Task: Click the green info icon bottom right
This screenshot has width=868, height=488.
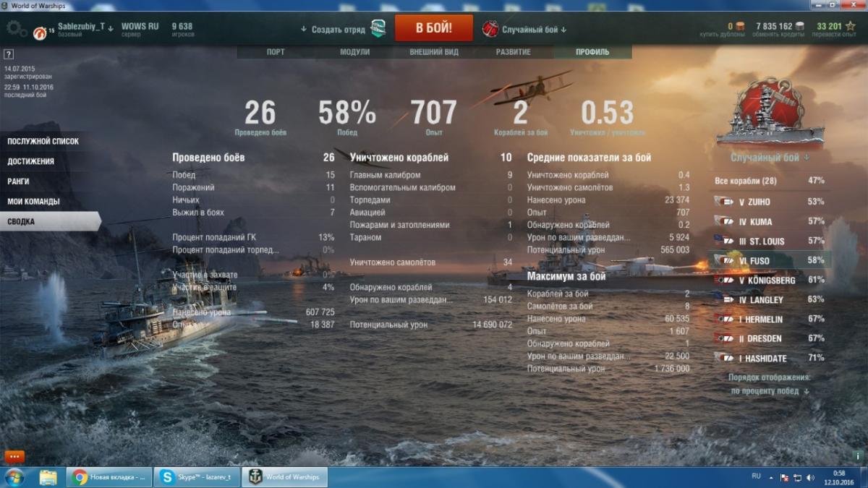Action: coord(858,456)
